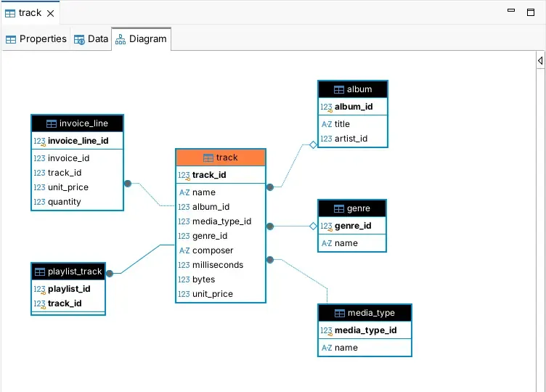Image resolution: width=546 pixels, height=392 pixels.
Task: Click the track editor tab title
Action: pos(30,13)
